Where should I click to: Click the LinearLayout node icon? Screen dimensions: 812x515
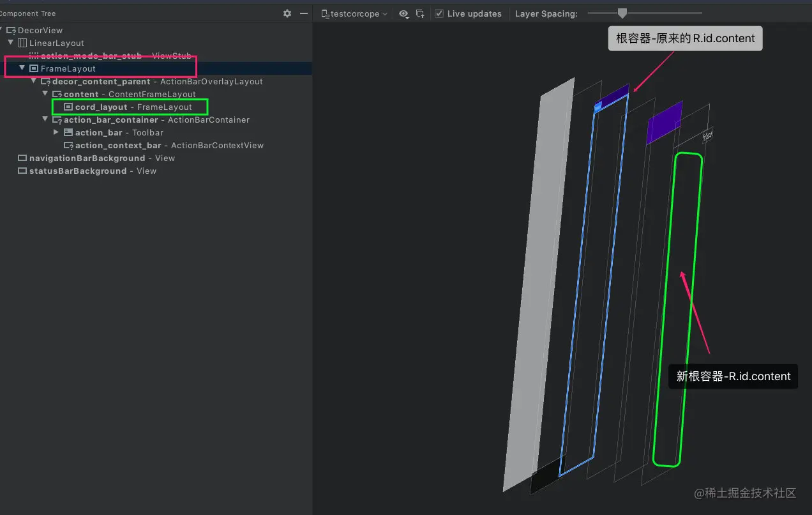(22, 43)
